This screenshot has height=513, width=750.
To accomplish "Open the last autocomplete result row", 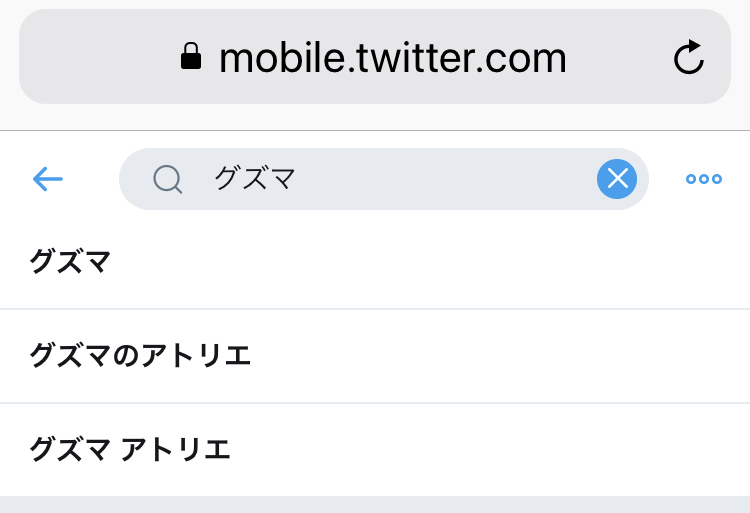I will coord(375,449).
